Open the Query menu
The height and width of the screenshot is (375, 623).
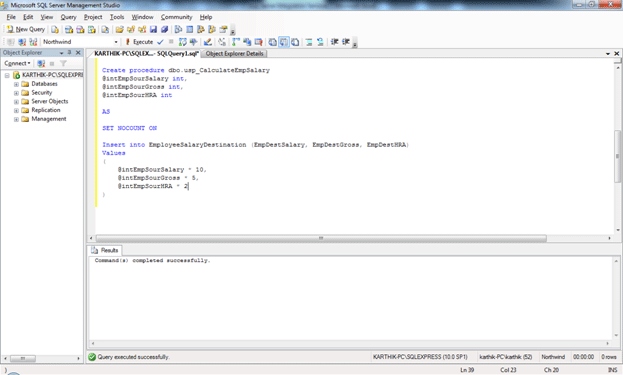[68, 17]
